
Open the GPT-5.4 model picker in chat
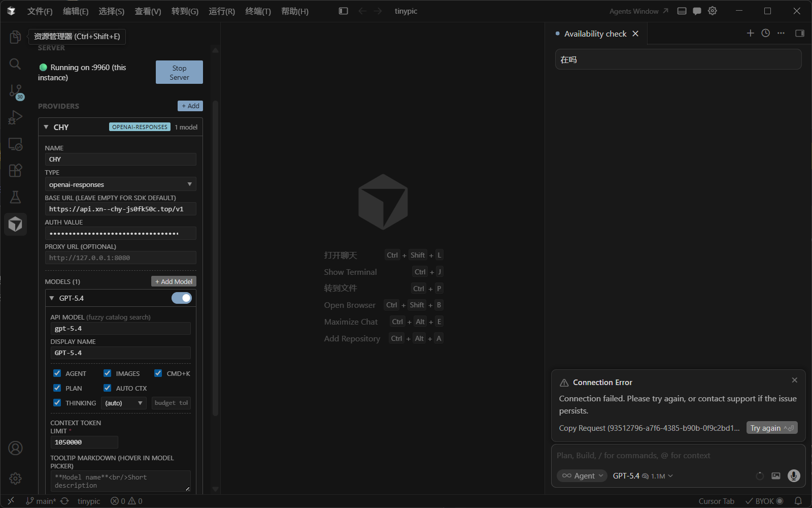pos(643,476)
